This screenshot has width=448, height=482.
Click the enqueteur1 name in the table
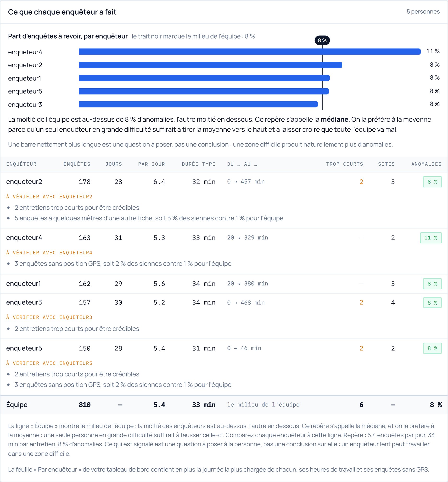[x=24, y=284]
